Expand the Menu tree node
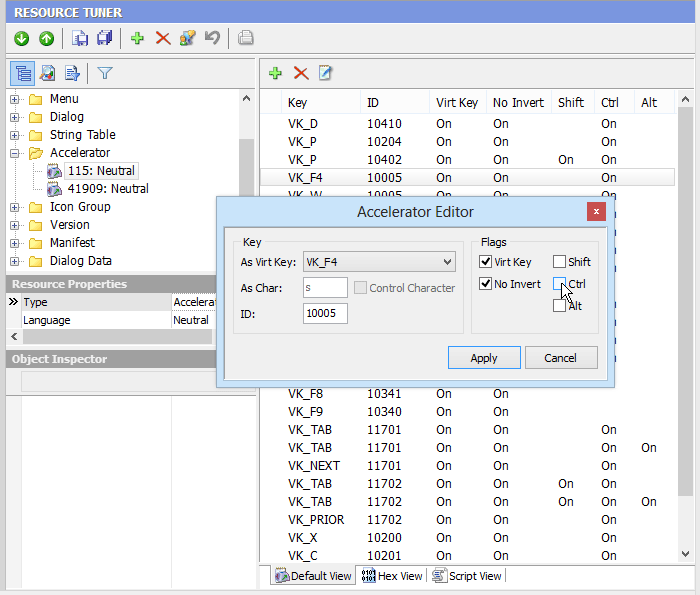Screen dimensions: 700x595 point(15,99)
